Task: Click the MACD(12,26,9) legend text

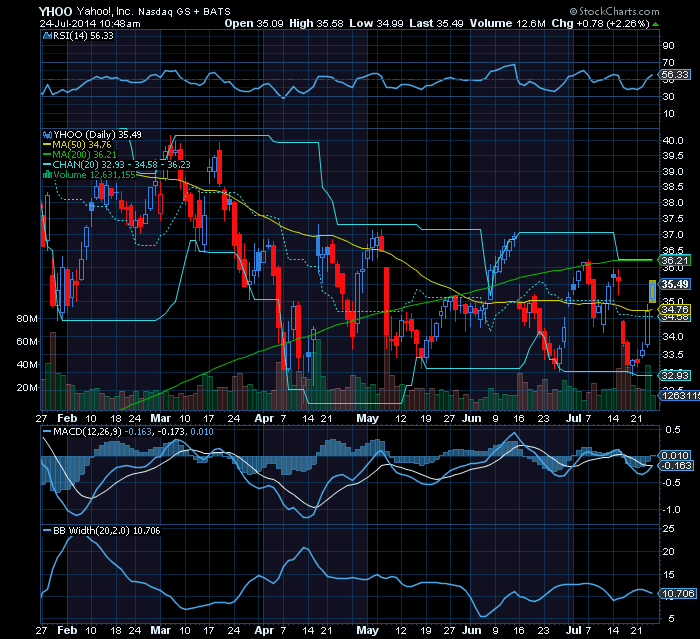Action: (x=88, y=432)
